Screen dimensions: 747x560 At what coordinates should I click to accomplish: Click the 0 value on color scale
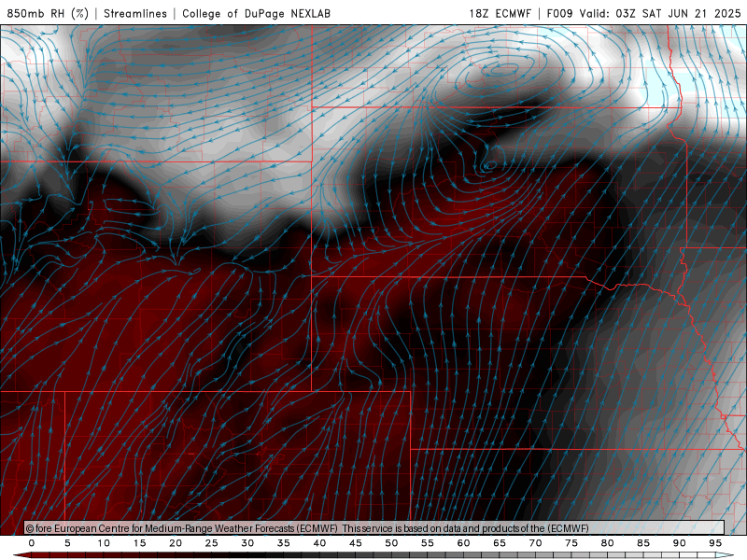coord(32,543)
